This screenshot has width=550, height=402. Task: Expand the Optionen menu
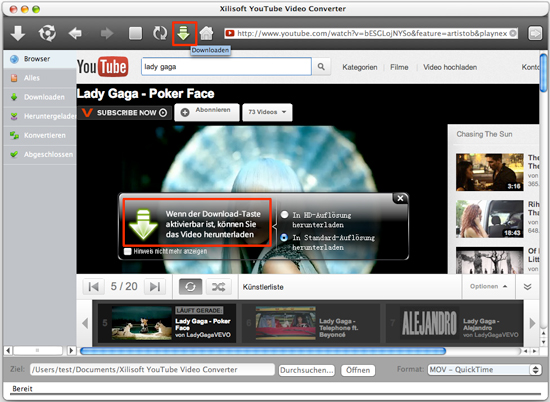point(488,286)
